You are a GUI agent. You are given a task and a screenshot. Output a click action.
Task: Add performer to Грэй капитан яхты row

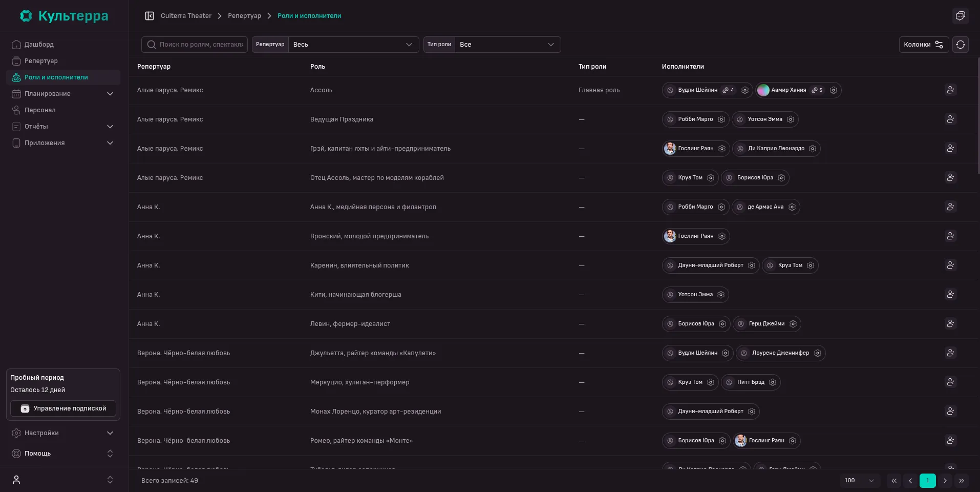pos(950,149)
